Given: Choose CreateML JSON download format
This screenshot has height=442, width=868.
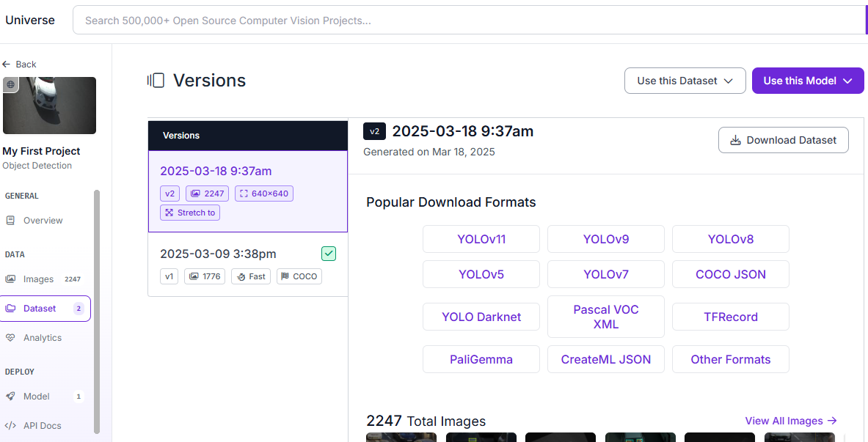Looking at the screenshot, I should coord(605,360).
